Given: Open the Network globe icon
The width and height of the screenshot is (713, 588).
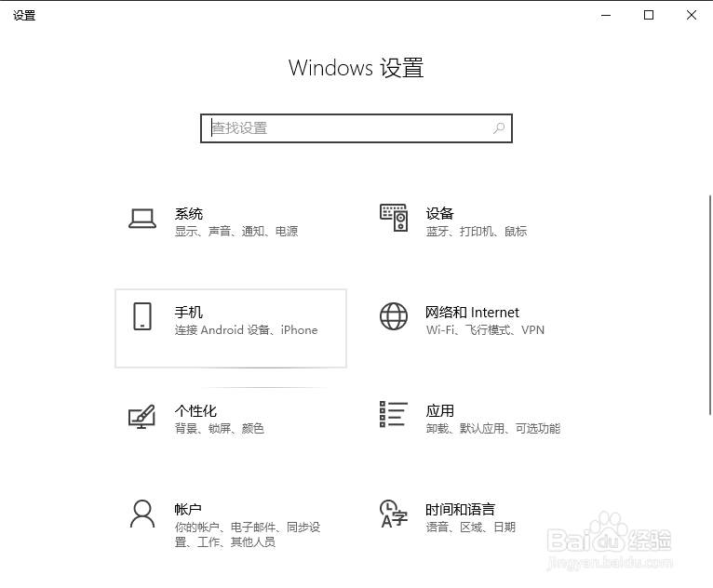Looking at the screenshot, I should coord(394,316).
